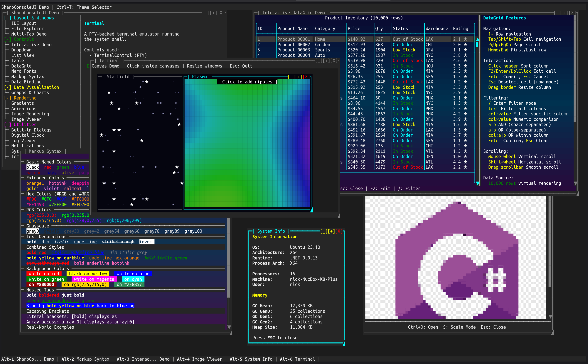Image resolution: width=588 pixels, height=364 pixels.
Task: Select "Graphs & Charts" under Data Visualization
Action: pyautogui.click(x=30, y=92)
